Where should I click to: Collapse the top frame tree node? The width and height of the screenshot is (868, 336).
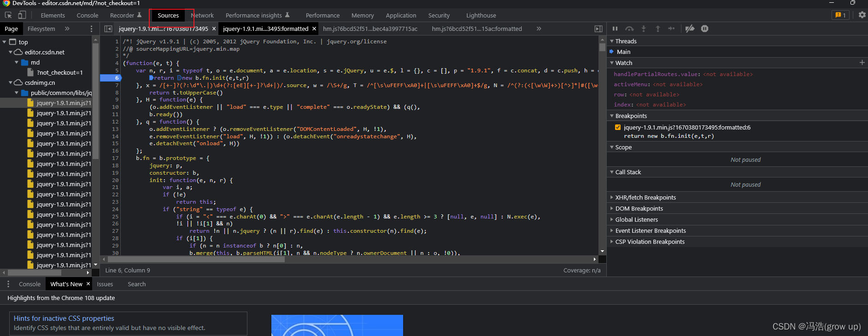click(5, 42)
